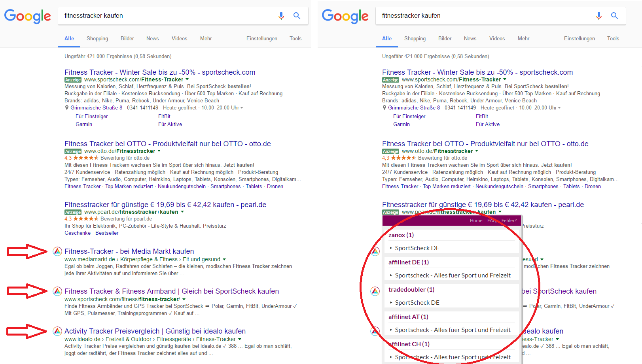Expand opening hours arrow, right screenshot

point(559,108)
